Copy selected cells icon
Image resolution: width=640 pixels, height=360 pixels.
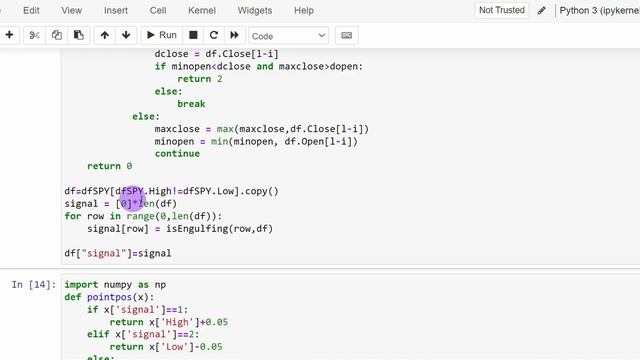(x=56, y=35)
